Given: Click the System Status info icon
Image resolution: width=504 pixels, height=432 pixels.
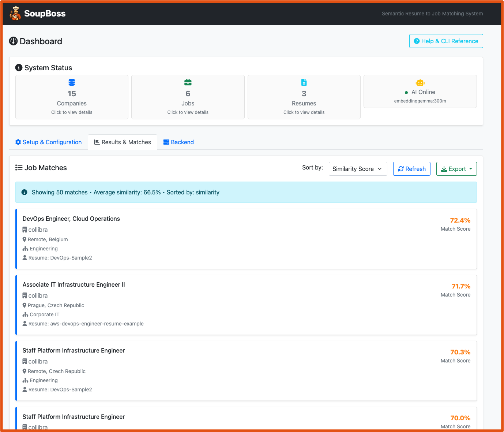Looking at the screenshot, I should point(19,68).
